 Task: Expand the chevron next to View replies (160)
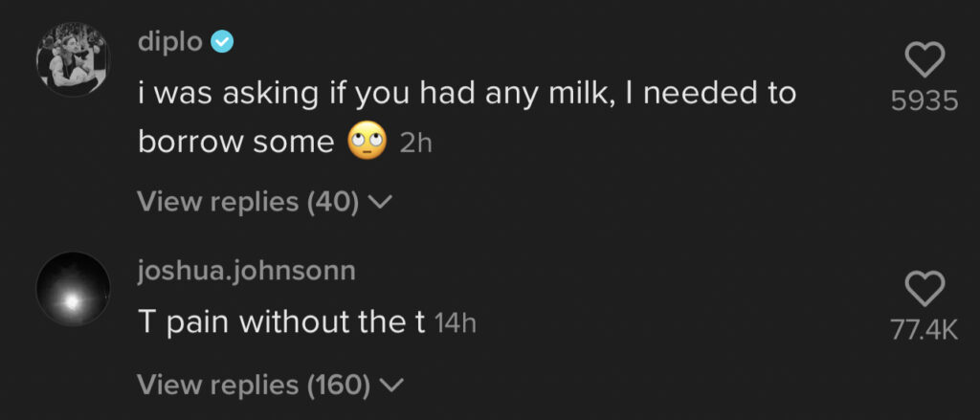[392, 385]
